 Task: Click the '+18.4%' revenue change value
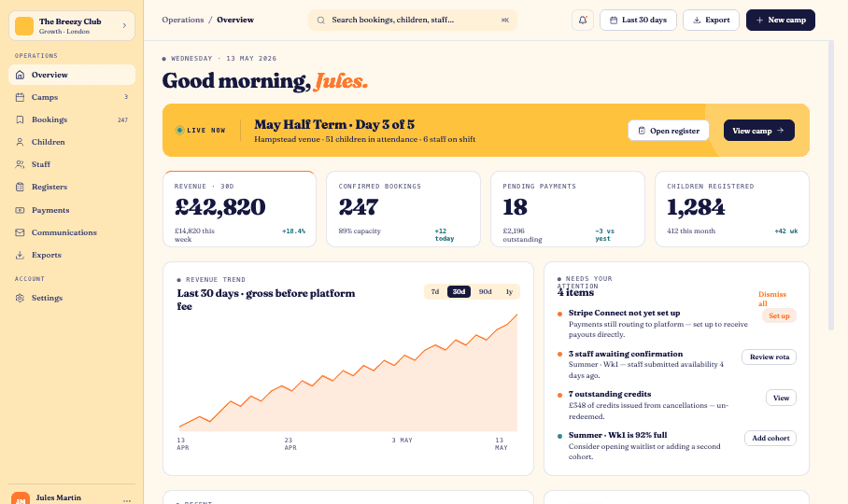pos(293,231)
